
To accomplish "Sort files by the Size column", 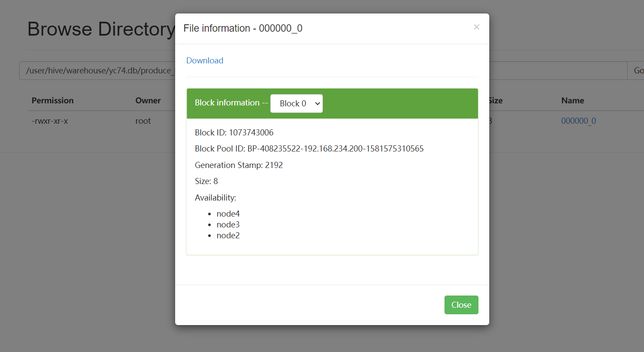I will [495, 100].
